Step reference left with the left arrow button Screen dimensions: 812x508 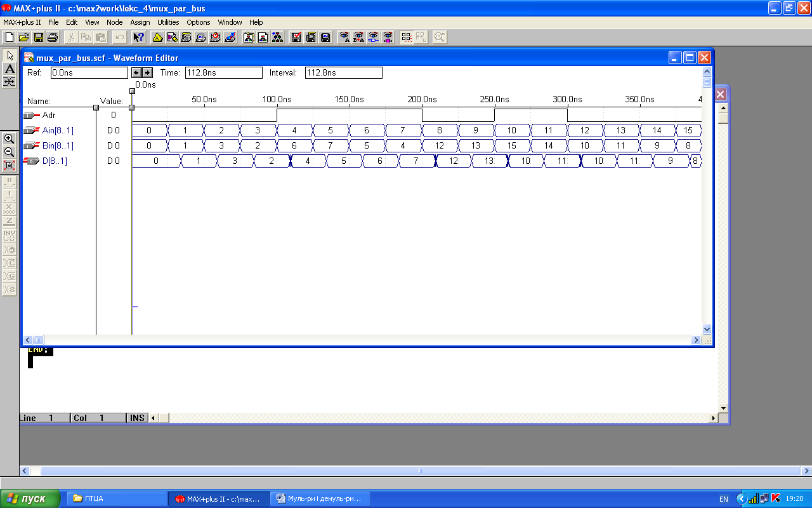[x=136, y=73]
